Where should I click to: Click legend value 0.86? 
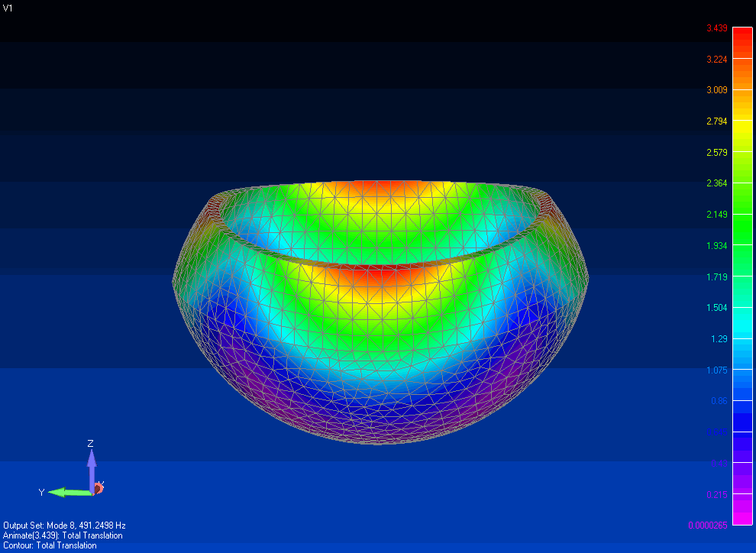(x=719, y=401)
